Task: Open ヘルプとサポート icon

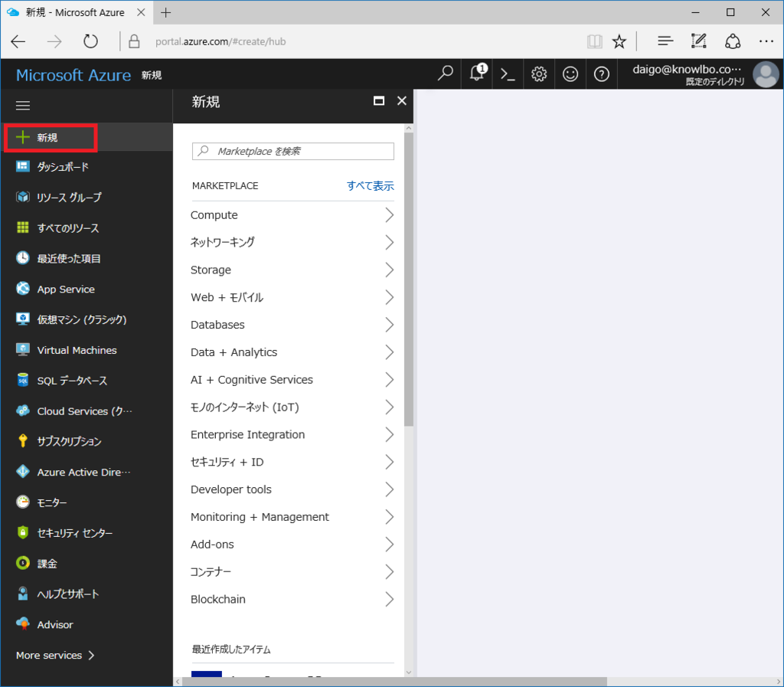Action: point(22,594)
